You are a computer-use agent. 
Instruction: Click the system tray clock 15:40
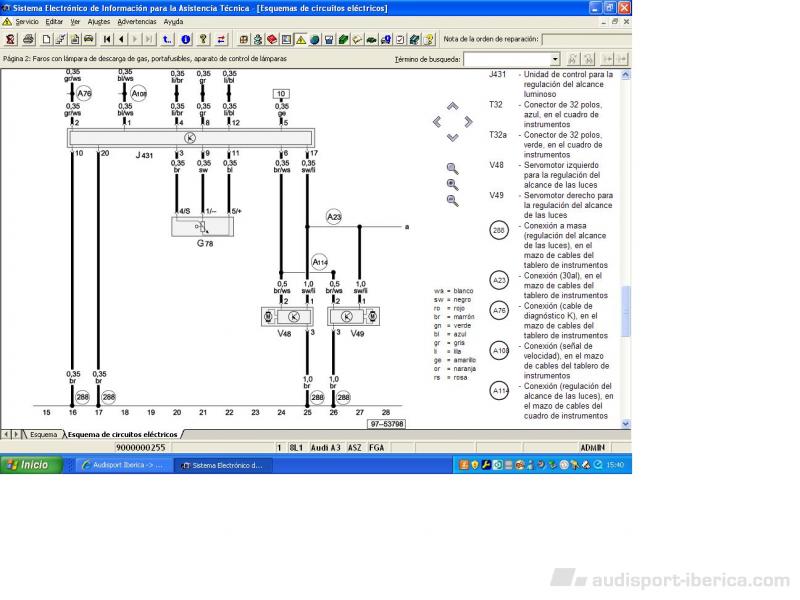[x=616, y=465]
